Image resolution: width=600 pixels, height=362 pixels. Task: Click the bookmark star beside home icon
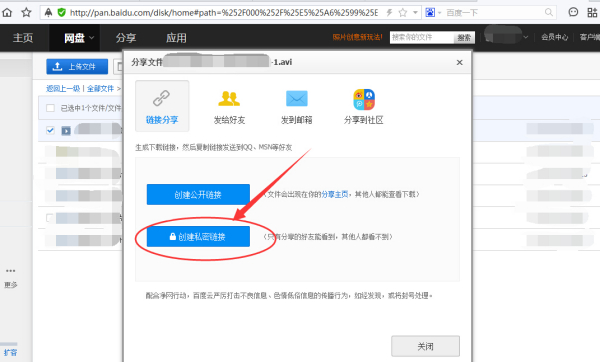(x=26, y=13)
